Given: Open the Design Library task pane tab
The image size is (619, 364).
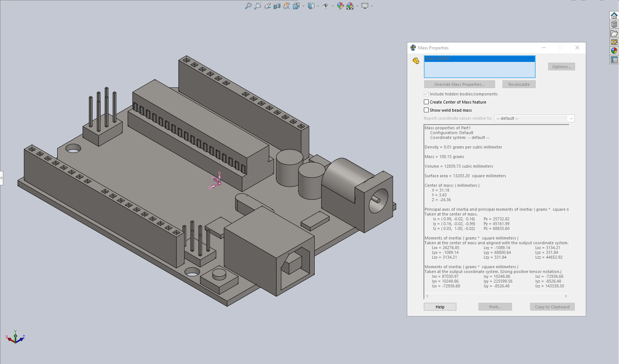Looking at the screenshot, I should click(614, 24).
